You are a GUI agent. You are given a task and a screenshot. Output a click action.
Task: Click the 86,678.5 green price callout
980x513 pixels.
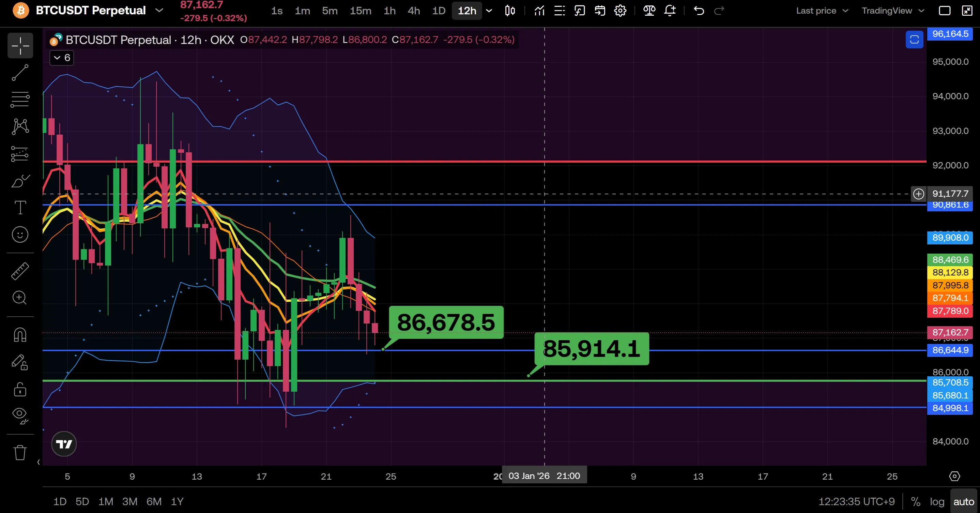tap(446, 322)
